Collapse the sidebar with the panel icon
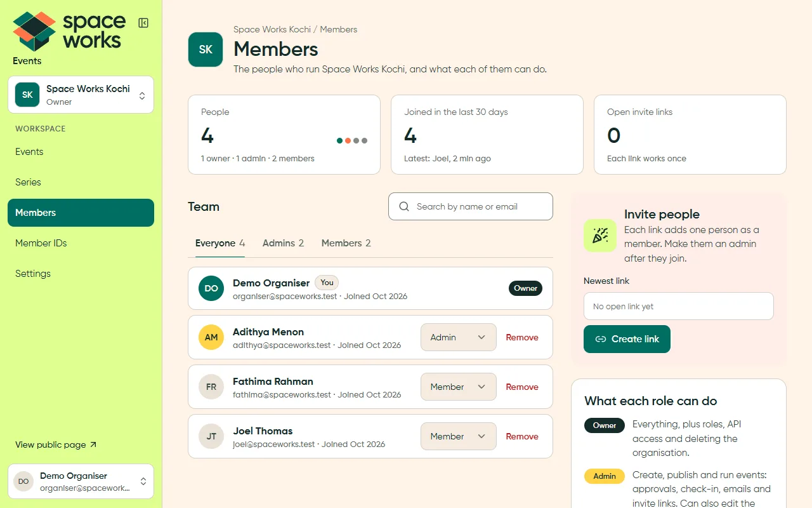The width and height of the screenshot is (812, 508). tap(143, 23)
